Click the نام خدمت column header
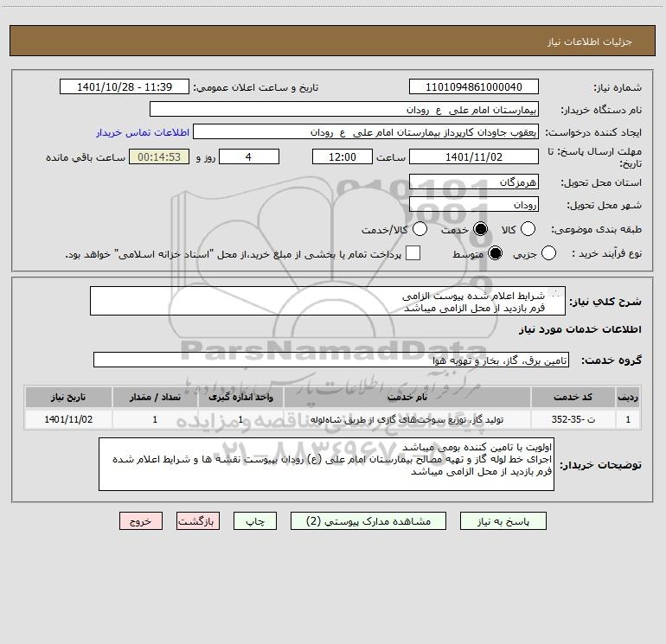Viewport: 666px width, 644px height. (407, 397)
